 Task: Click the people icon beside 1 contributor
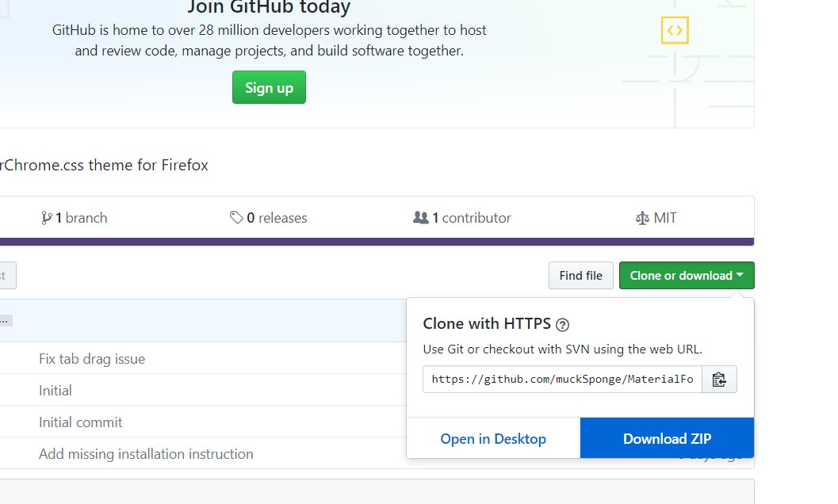[x=421, y=217]
